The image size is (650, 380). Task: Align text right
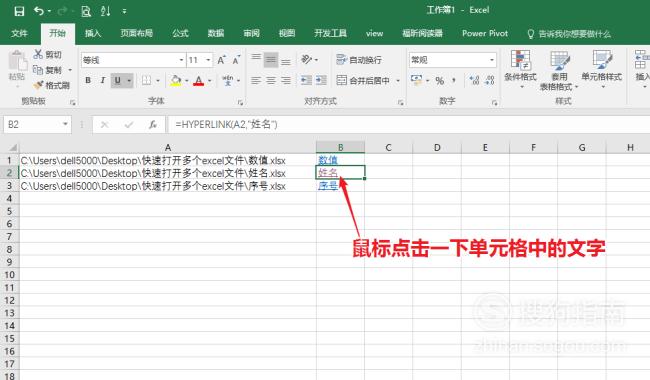point(286,80)
